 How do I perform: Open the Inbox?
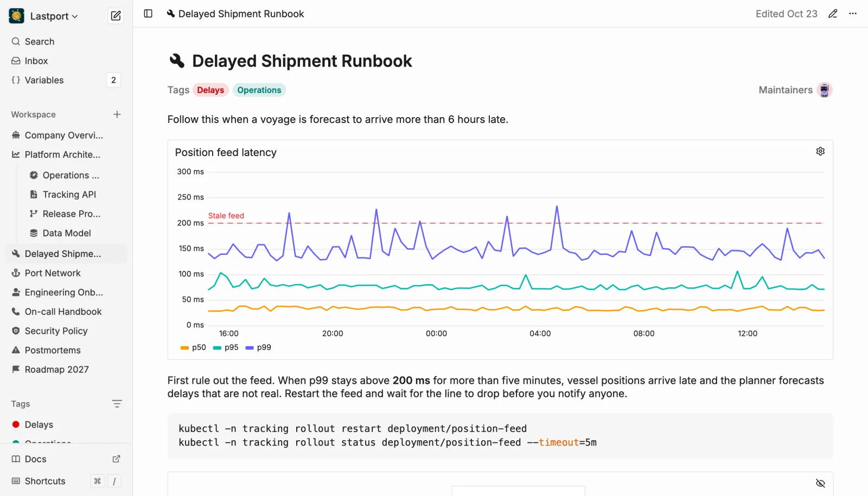[66, 61]
